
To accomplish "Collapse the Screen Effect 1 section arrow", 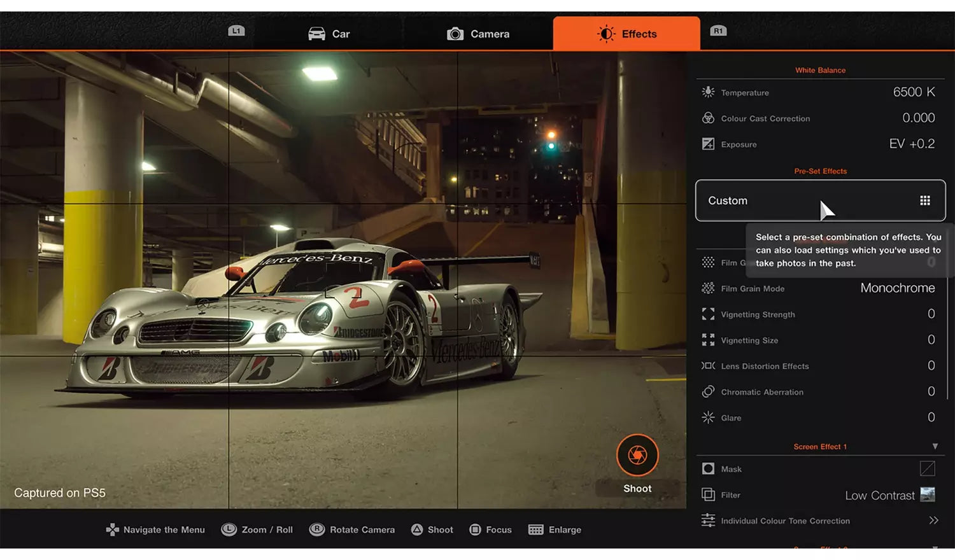I will (x=935, y=447).
